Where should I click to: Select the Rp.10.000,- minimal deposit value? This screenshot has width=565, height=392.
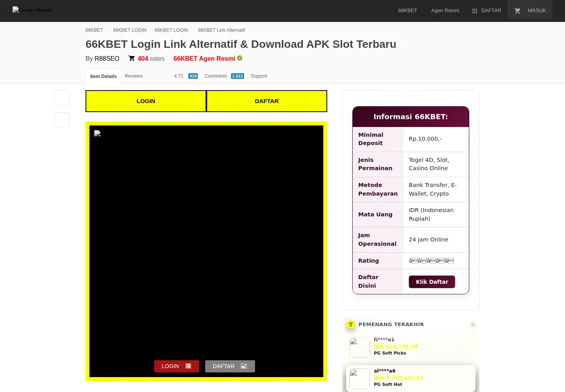coord(425,139)
